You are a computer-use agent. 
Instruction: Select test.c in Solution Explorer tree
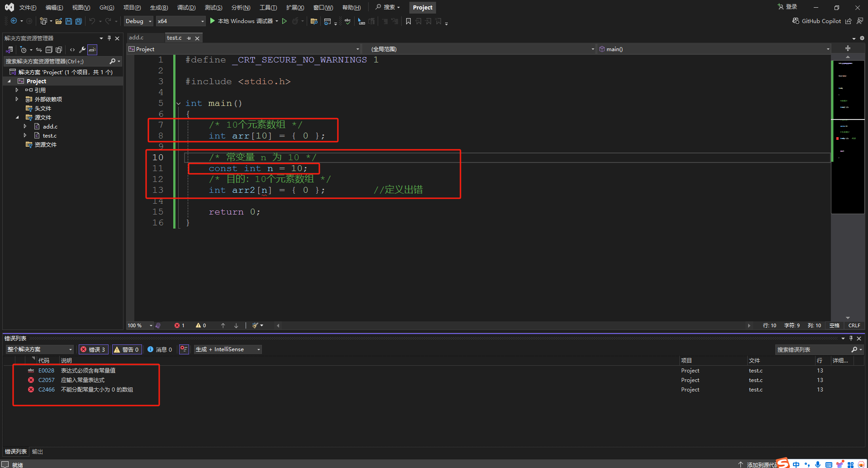(49, 136)
